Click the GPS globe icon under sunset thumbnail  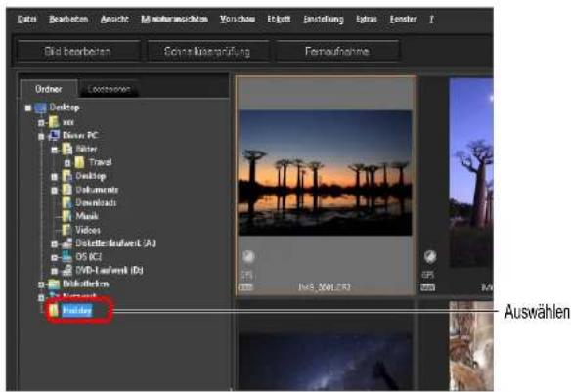(x=248, y=256)
